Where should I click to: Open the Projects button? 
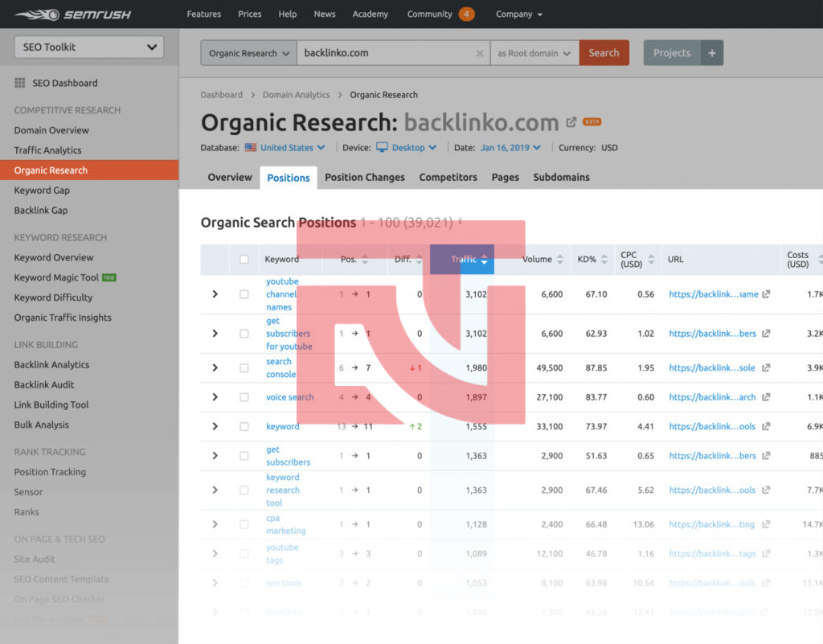point(672,53)
